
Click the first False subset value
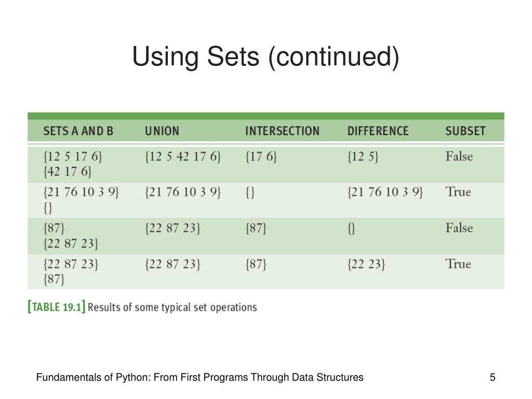point(459,156)
